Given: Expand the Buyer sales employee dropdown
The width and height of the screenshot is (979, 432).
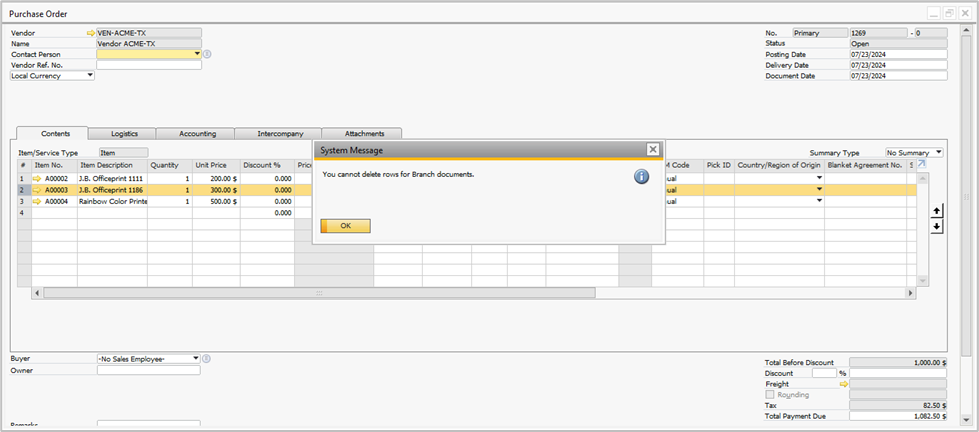Looking at the screenshot, I should coord(195,358).
